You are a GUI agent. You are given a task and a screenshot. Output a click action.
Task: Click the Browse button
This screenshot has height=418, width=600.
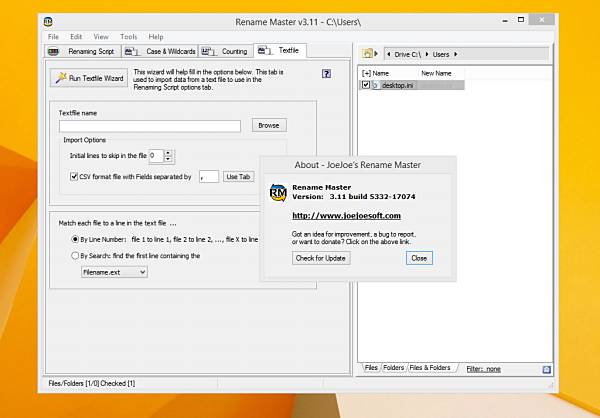(x=269, y=126)
